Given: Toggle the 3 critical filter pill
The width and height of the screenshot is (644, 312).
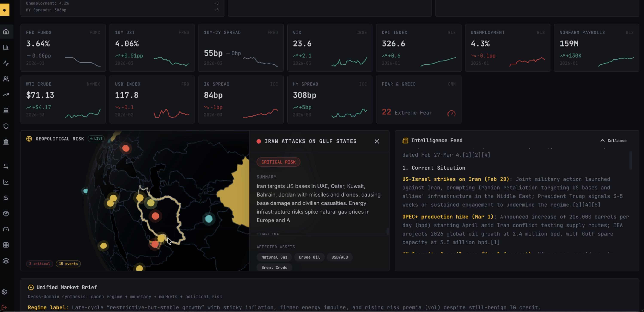Looking at the screenshot, I should [x=40, y=264].
